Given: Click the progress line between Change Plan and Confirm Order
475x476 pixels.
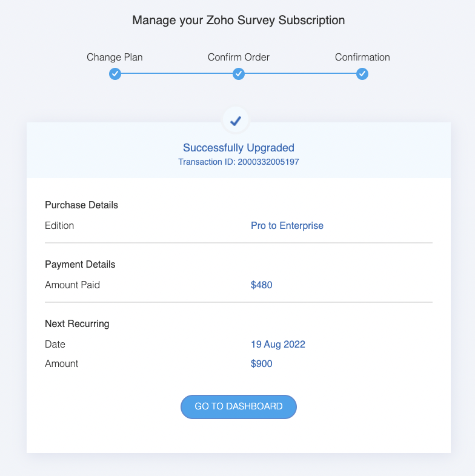Looking at the screenshot, I should coord(177,74).
